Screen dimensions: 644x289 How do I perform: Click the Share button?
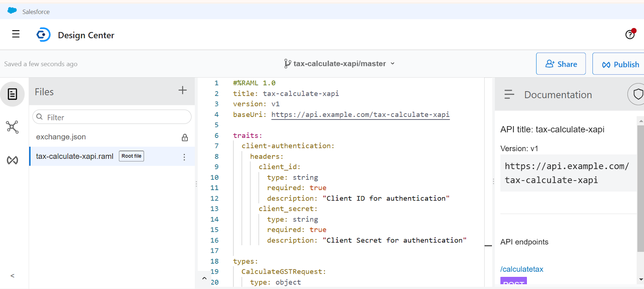[561, 64]
